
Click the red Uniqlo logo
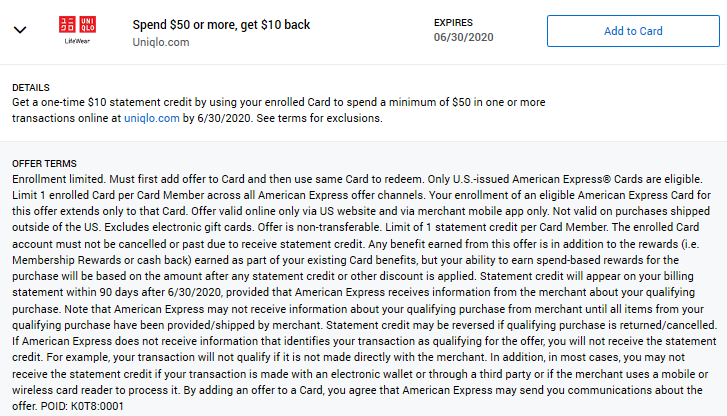[77, 25]
